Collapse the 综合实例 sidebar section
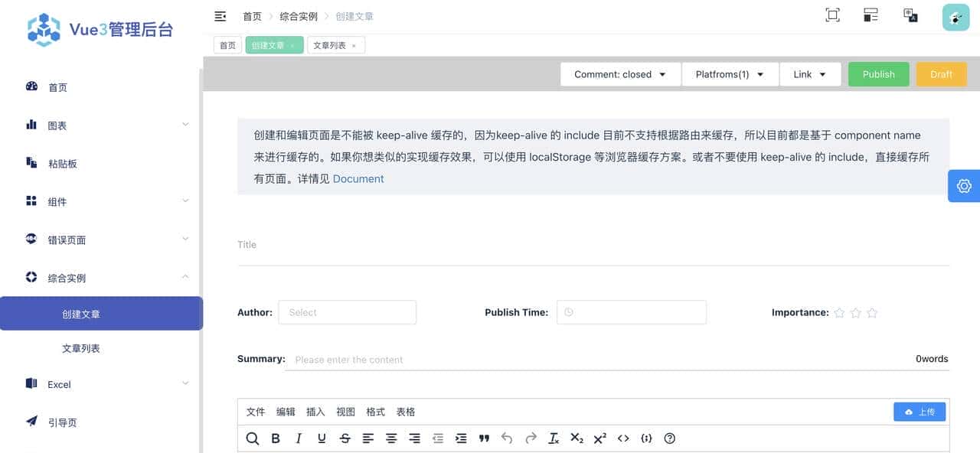Screen dimensions: 980x453 [100, 277]
